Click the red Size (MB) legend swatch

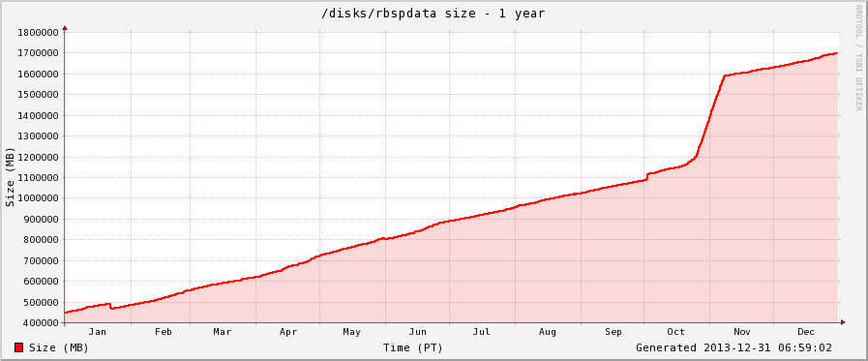point(18,347)
